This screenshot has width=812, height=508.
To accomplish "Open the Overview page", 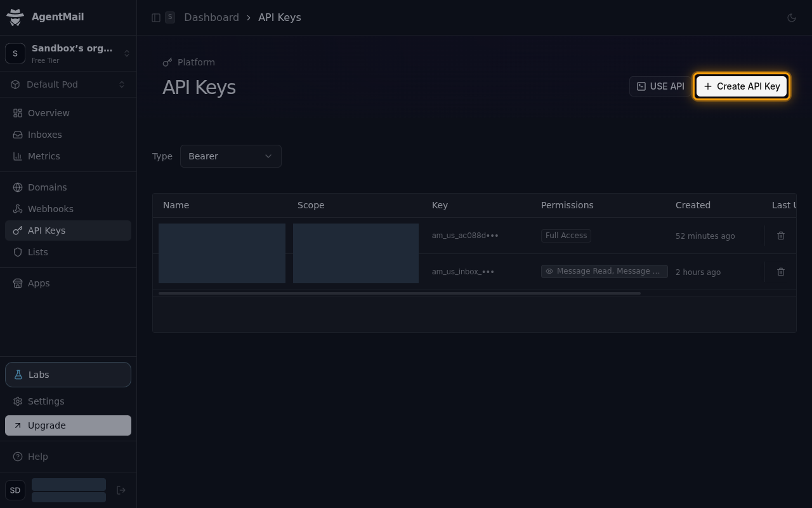I will coord(68,113).
